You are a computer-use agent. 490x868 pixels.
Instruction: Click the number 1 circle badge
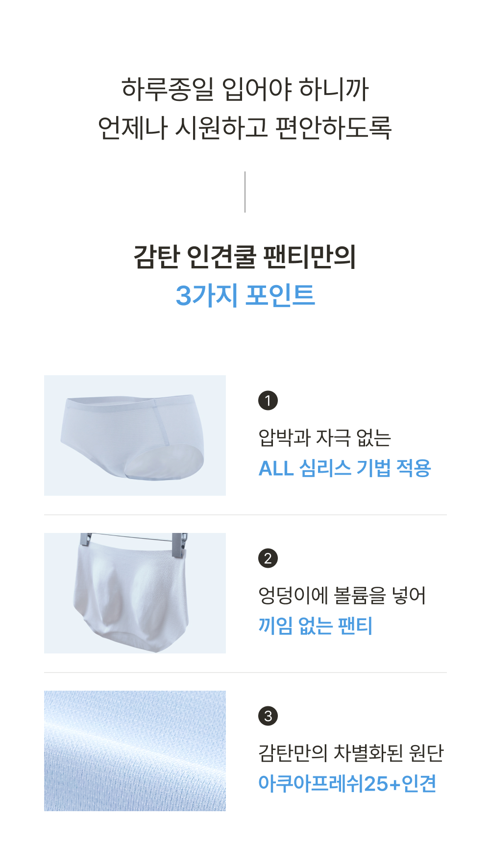pyautogui.click(x=268, y=400)
